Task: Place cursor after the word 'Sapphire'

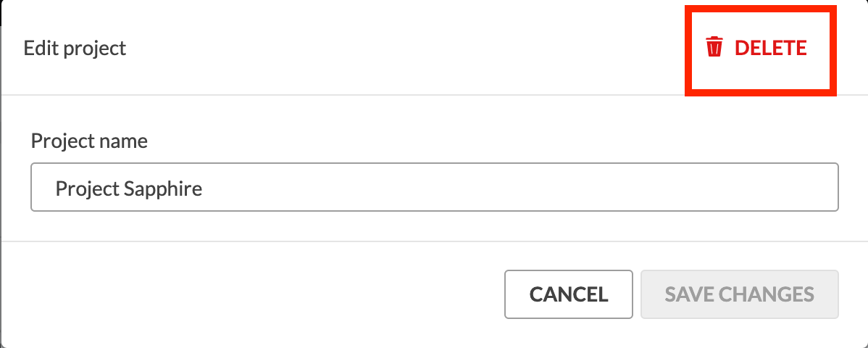Action: click(203, 189)
